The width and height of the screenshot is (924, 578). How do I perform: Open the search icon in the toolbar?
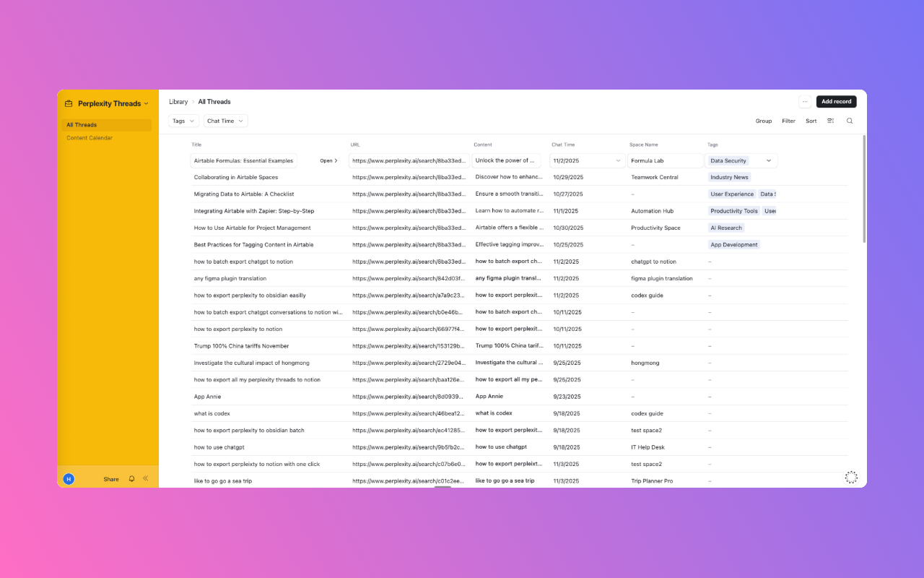pos(850,121)
